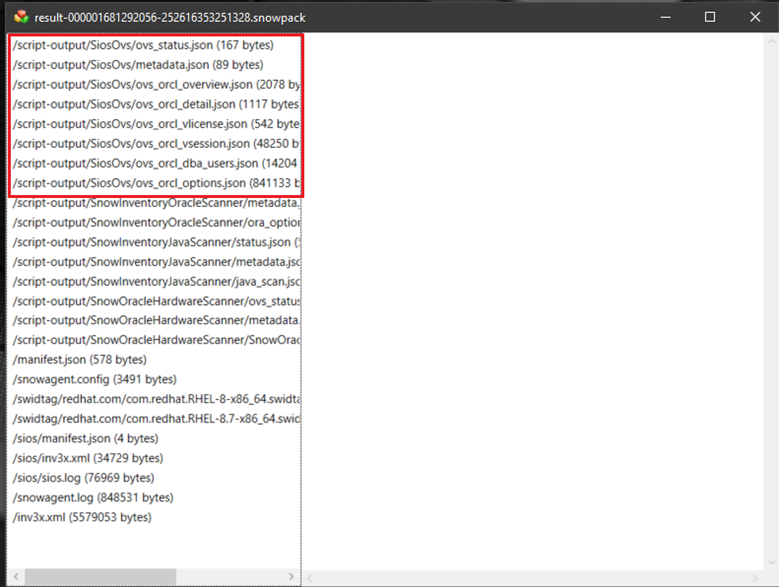Click the content pane scroll-up arrow

[771, 42]
